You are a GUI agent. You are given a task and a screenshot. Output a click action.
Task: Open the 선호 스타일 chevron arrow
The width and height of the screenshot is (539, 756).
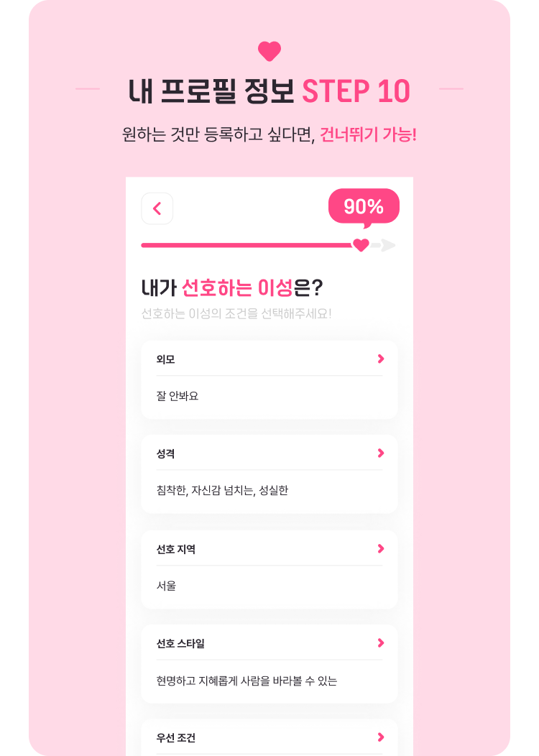(x=381, y=642)
